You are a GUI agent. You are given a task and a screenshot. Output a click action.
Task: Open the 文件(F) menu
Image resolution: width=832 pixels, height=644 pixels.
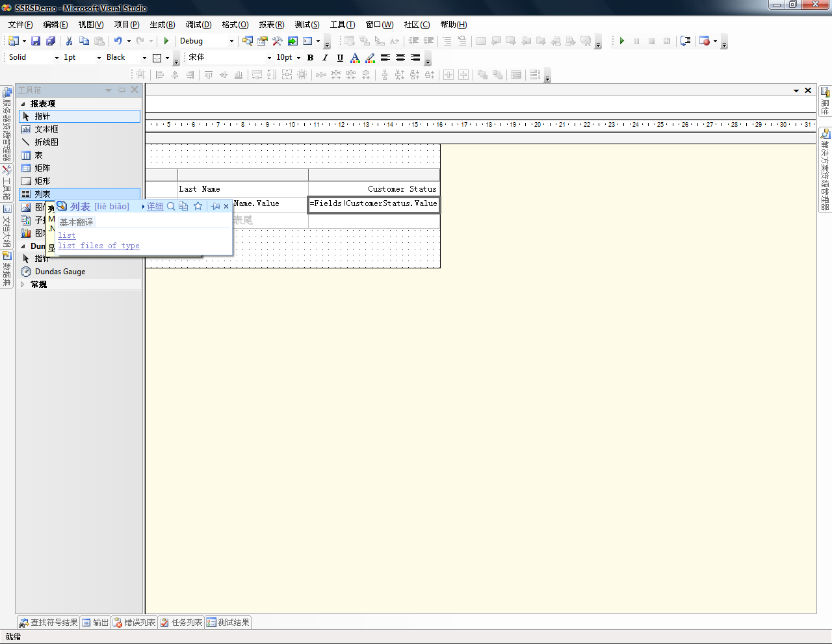(x=20, y=25)
